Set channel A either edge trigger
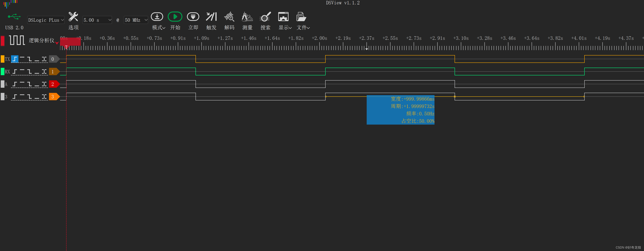 [44, 84]
